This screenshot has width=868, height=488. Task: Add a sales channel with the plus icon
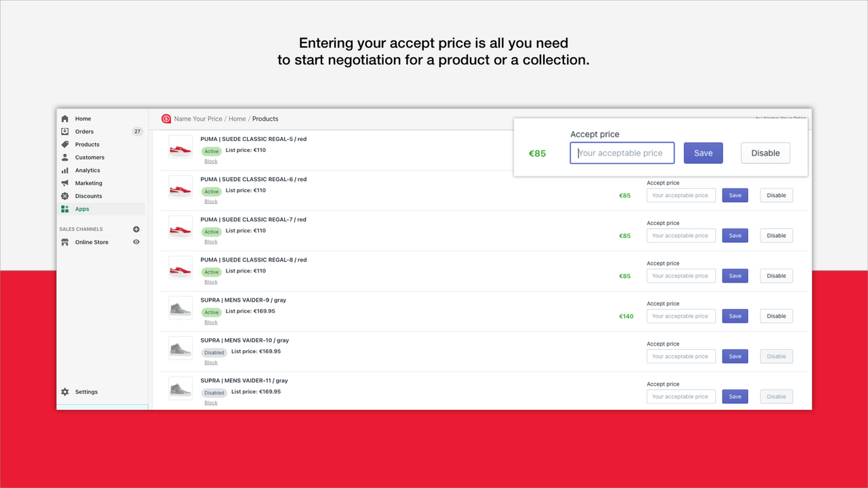click(x=136, y=229)
